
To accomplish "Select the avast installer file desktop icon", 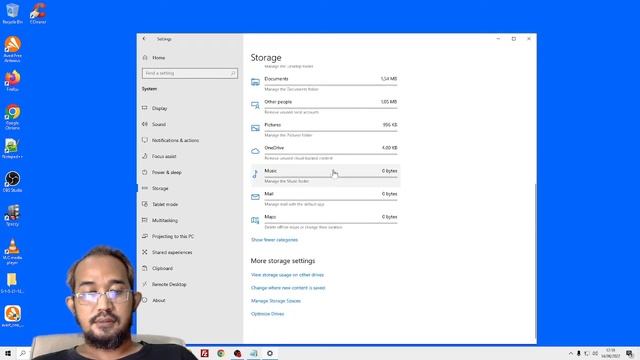I will [x=12, y=317].
